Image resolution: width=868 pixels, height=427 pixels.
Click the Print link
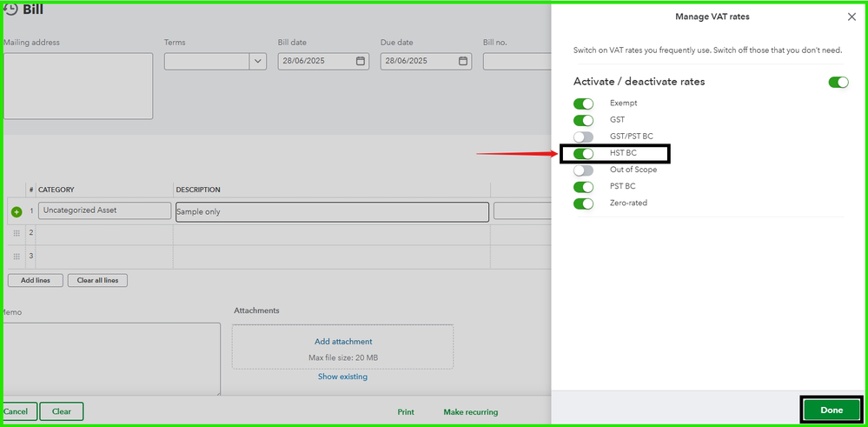click(x=406, y=412)
